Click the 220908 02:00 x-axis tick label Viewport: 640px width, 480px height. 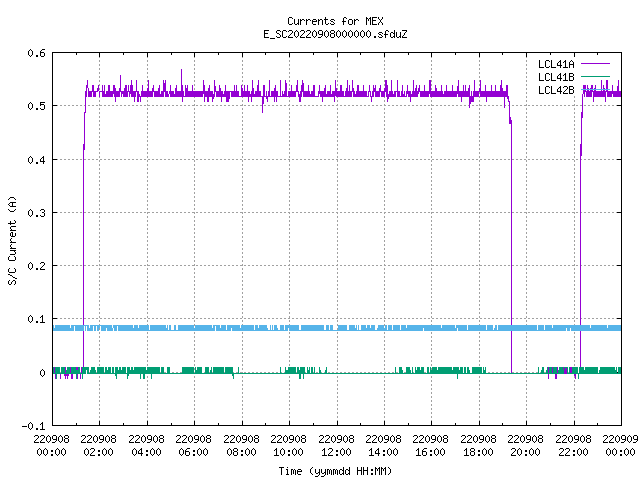pyautogui.click(x=99, y=446)
